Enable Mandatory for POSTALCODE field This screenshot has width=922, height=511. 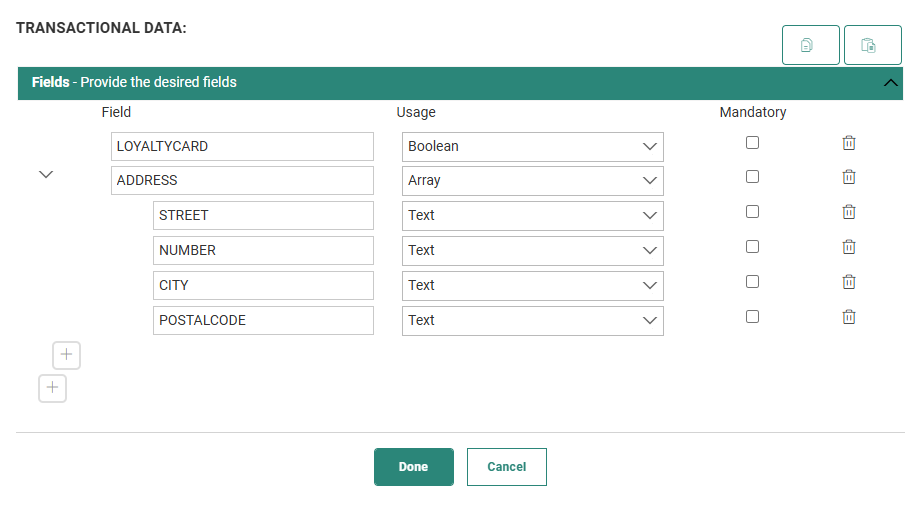click(x=752, y=317)
